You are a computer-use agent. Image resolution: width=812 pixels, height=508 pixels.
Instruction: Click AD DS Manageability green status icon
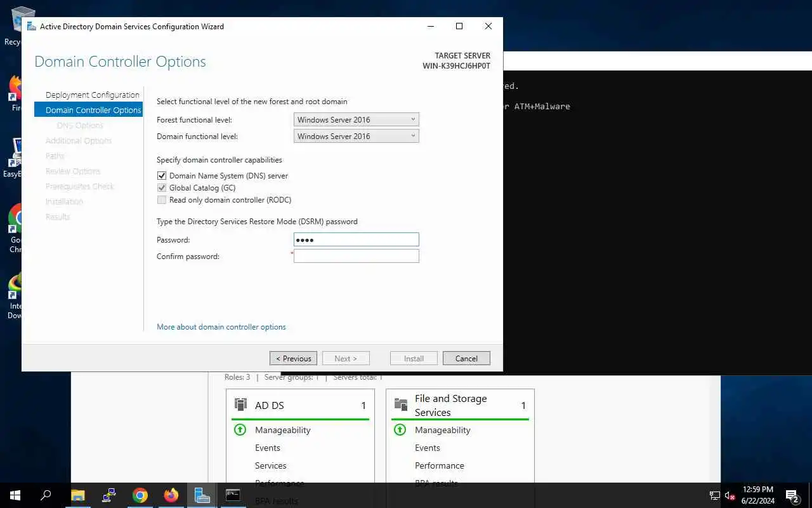click(x=240, y=430)
